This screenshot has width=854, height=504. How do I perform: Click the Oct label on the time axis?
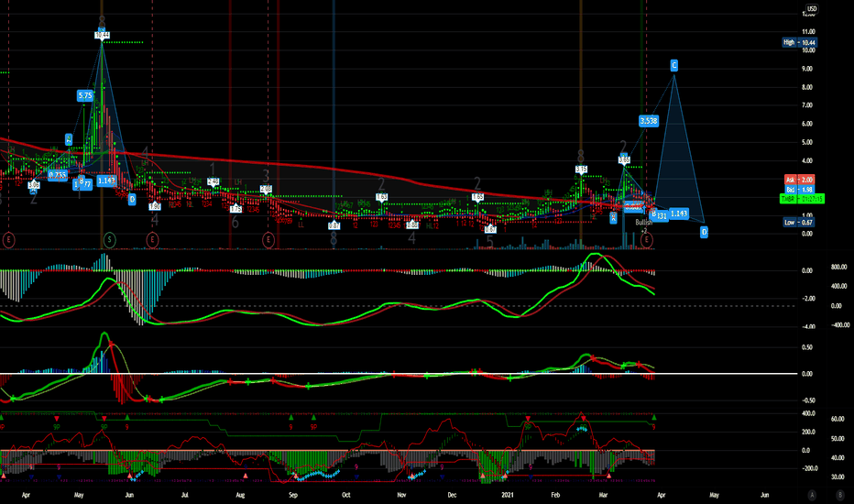coord(345,495)
